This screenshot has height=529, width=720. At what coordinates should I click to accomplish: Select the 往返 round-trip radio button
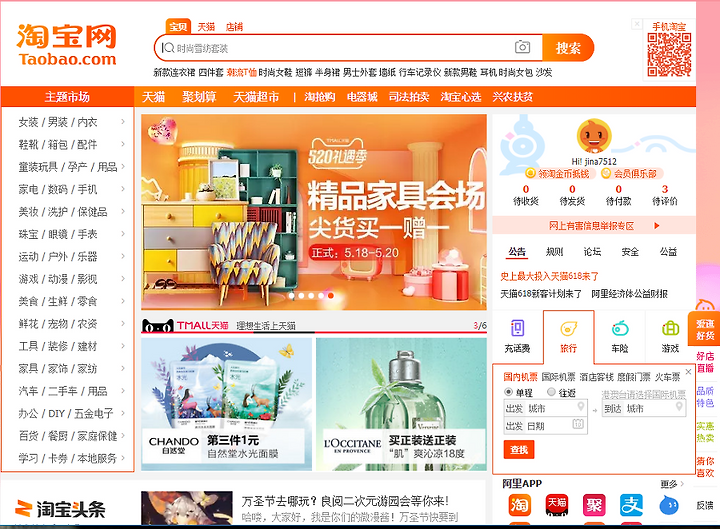(x=551, y=392)
